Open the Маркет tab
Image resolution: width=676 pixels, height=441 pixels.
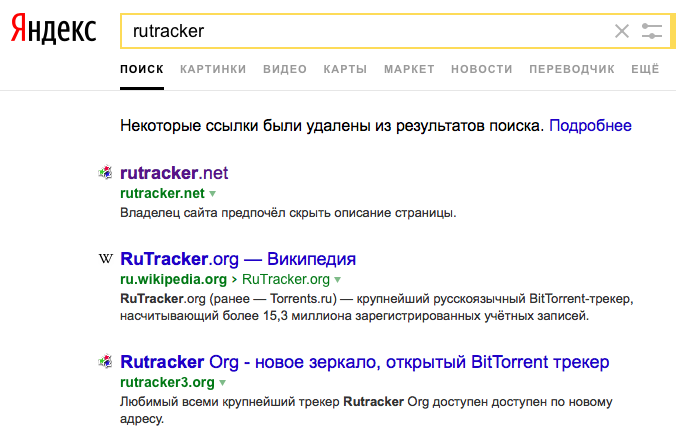tap(409, 69)
